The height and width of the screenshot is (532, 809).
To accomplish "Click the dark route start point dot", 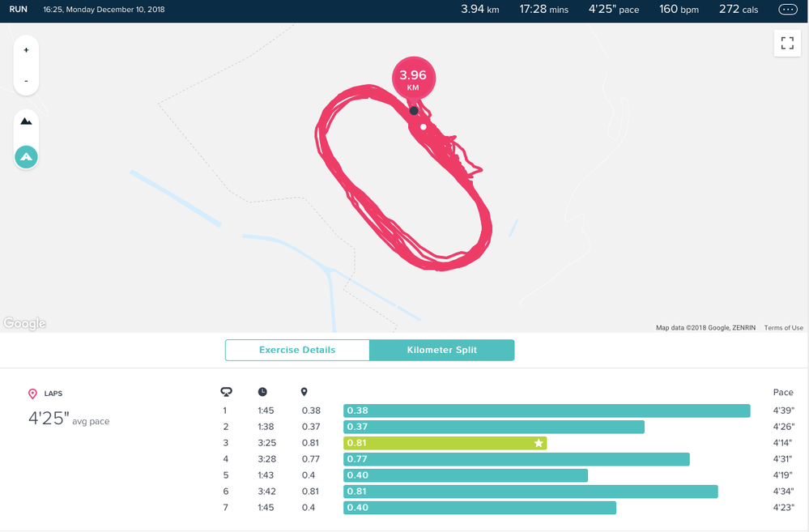I will tap(414, 110).
